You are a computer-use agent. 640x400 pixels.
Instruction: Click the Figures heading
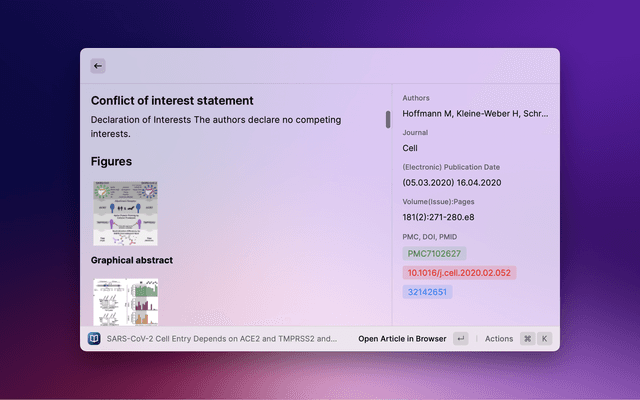click(111, 161)
